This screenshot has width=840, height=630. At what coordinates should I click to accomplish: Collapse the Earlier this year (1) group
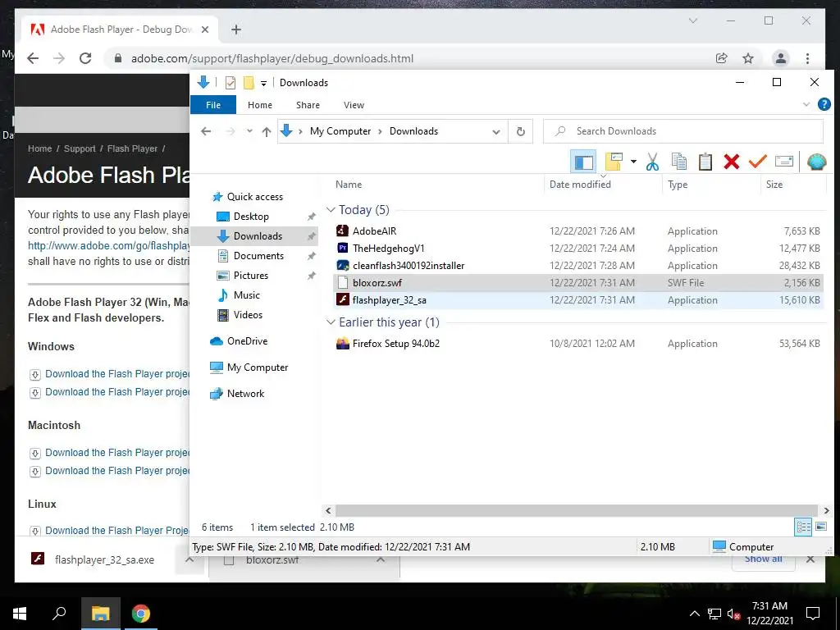(x=331, y=322)
